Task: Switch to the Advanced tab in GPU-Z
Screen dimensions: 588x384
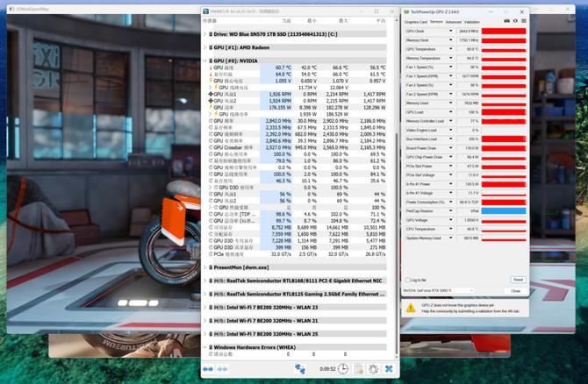Action: click(x=453, y=21)
